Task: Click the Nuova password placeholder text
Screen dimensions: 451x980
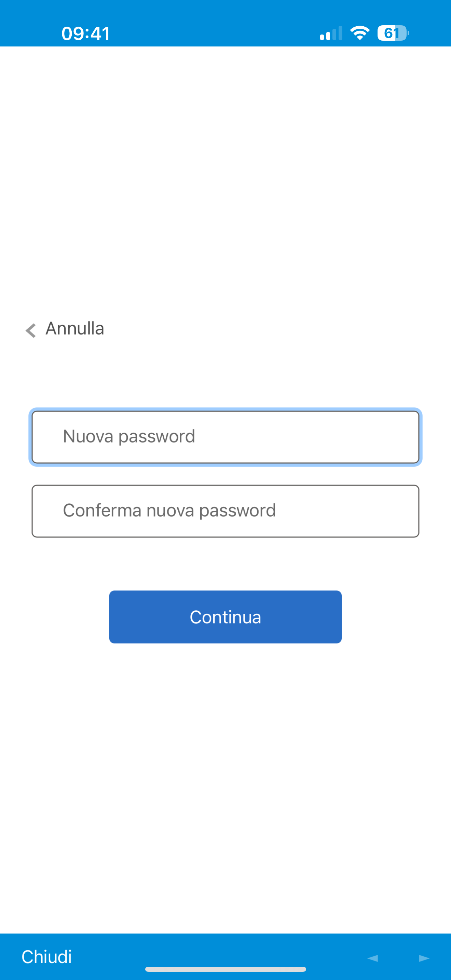Action: point(129,436)
